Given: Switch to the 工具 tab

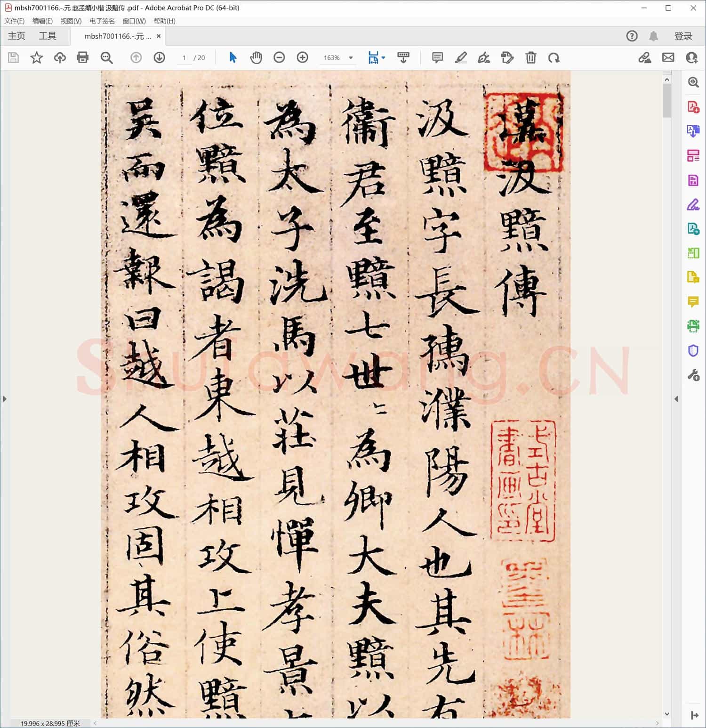Looking at the screenshot, I should (48, 36).
